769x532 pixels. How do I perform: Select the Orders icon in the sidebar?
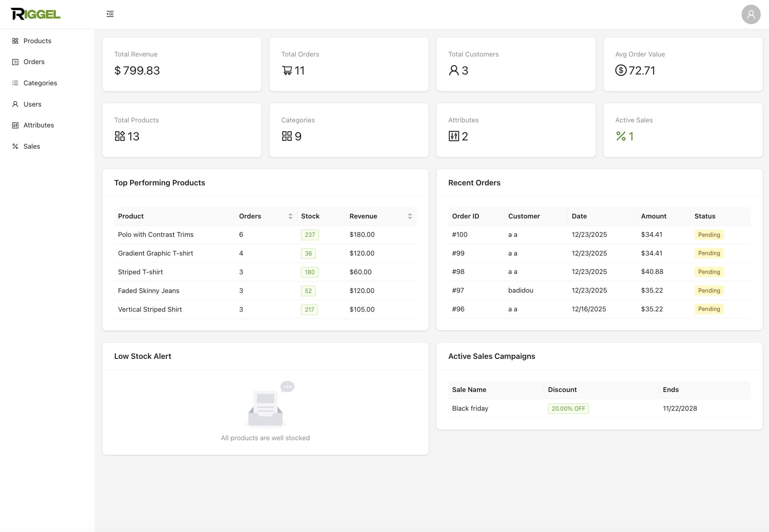tap(15, 62)
